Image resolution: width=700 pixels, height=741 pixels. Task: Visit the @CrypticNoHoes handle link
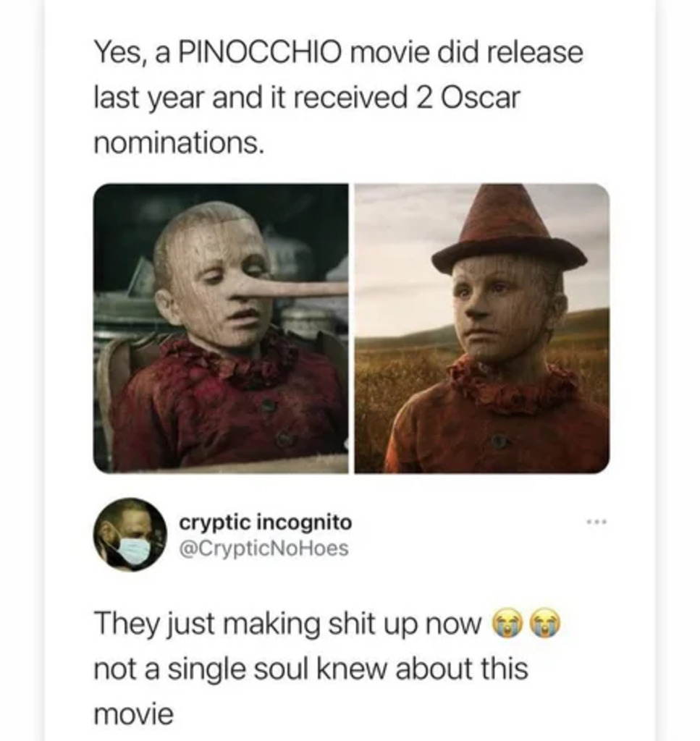click(x=263, y=549)
